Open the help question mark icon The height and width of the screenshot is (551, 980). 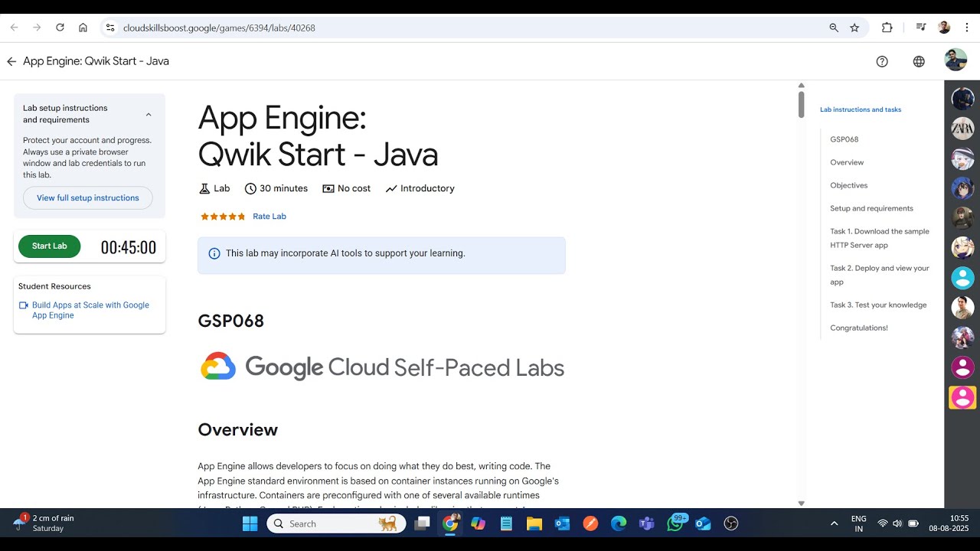click(x=882, y=61)
